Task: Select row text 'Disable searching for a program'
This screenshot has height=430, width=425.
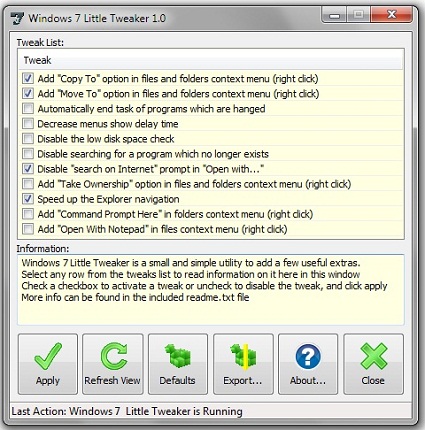Action: point(153,154)
